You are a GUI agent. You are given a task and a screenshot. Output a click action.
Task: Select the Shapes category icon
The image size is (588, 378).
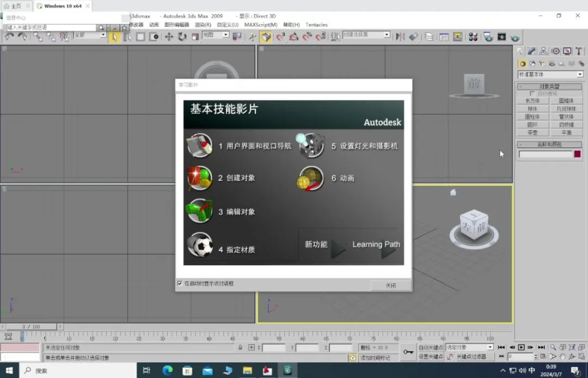pyautogui.click(x=532, y=64)
